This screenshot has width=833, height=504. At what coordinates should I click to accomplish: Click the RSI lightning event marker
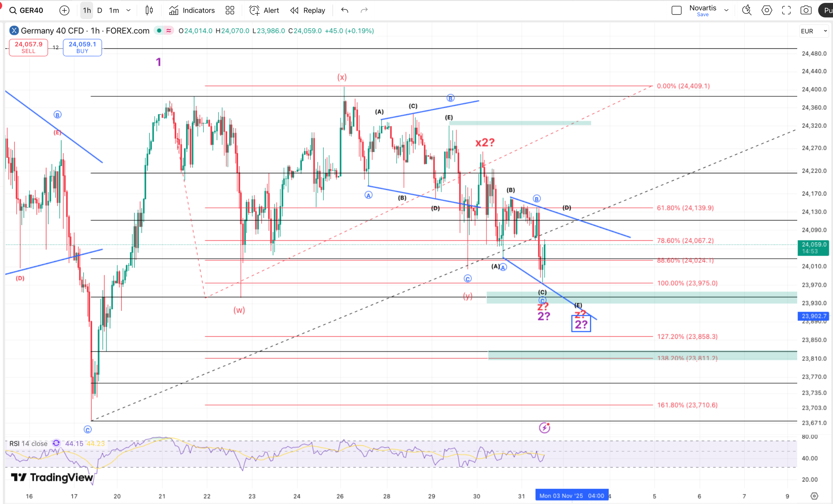(x=544, y=428)
